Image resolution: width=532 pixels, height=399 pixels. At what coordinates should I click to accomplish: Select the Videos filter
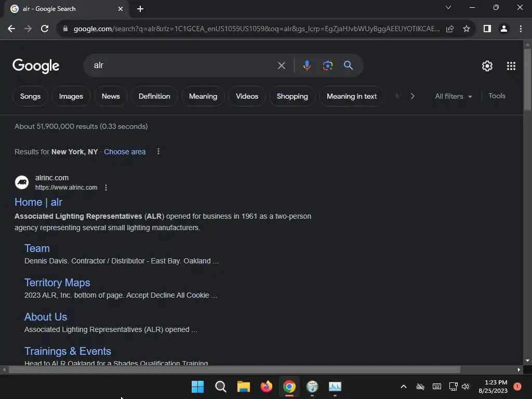coord(247,96)
